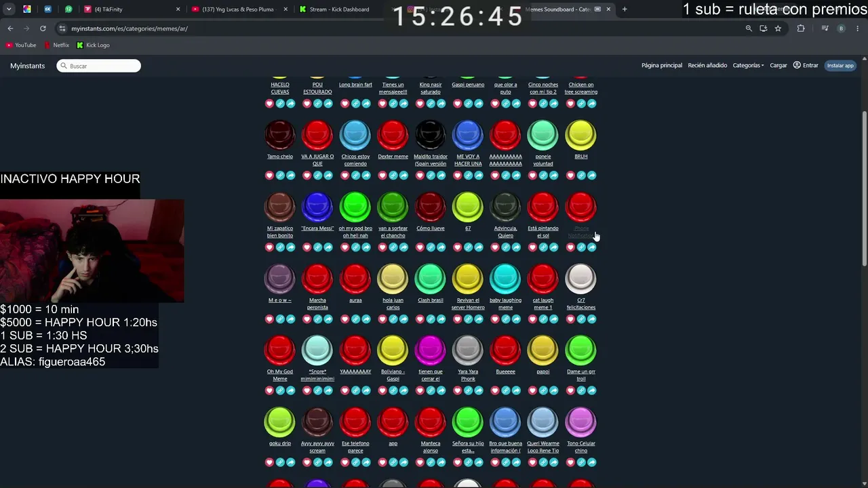The width and height of the screenshot is (868, 488).
Task: Open Recién añadido page
Action: (707, 66)
